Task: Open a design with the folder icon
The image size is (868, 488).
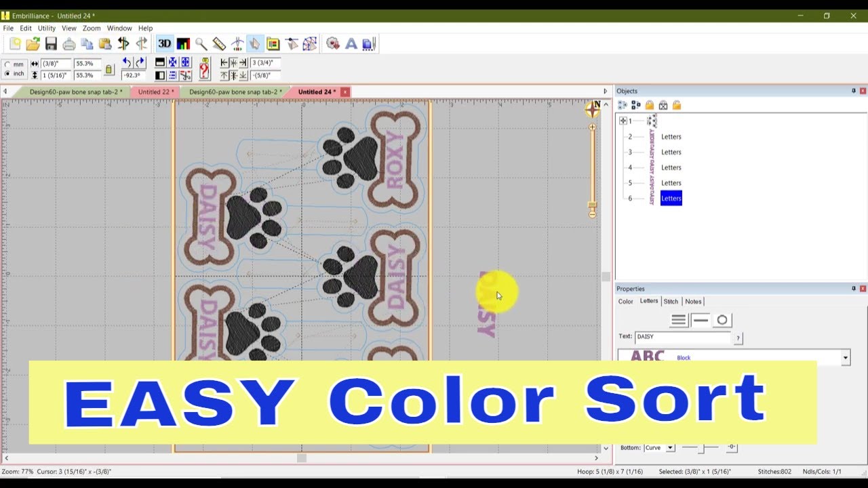Action: (33, 44)
